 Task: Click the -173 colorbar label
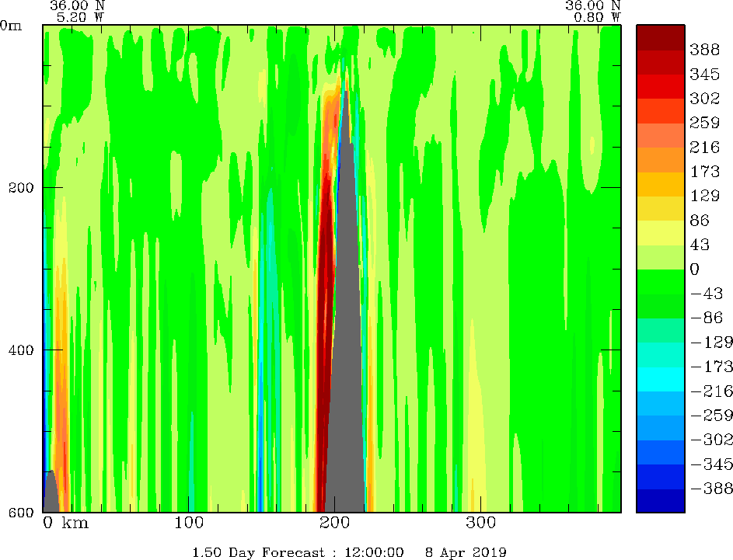pos(711,367)
